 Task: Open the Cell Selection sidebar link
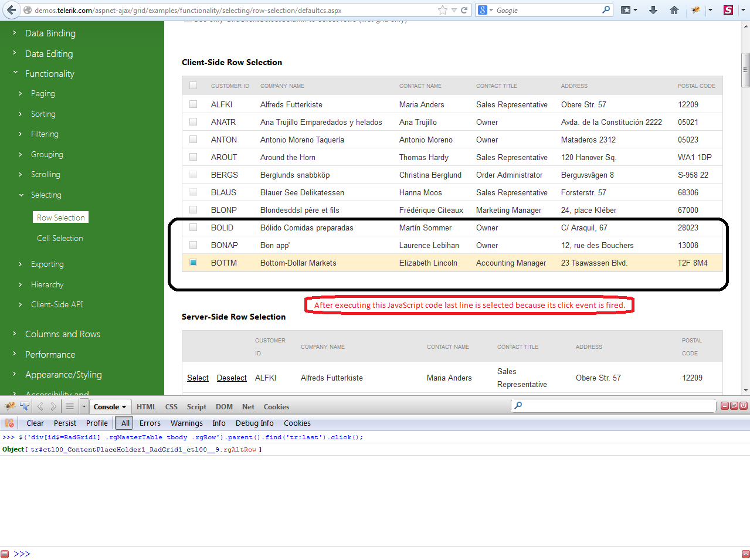coord(60,238)
